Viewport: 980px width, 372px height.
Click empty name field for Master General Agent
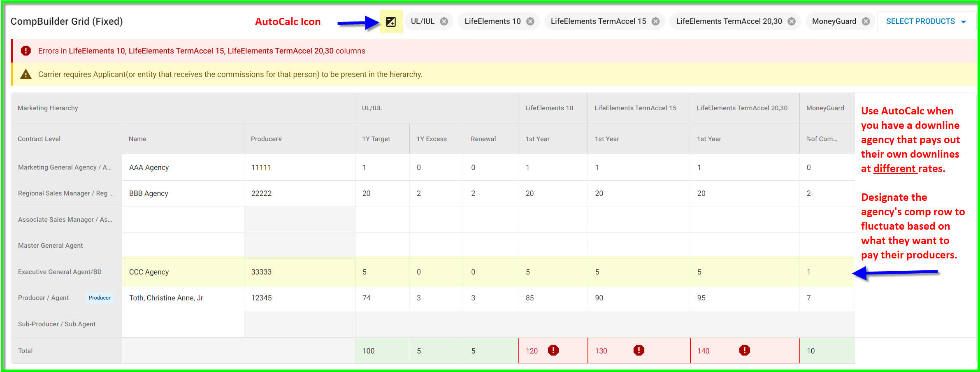point(183,246)
